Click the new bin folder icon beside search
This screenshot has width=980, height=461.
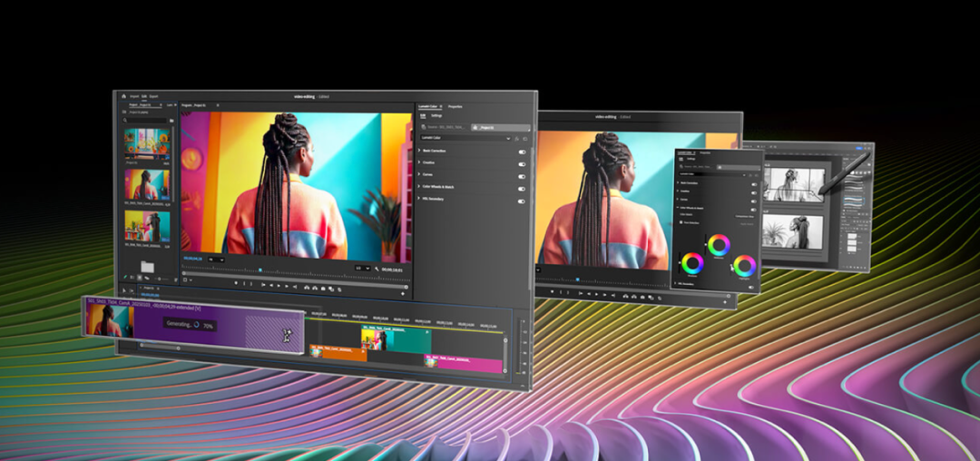click(171, 121)
